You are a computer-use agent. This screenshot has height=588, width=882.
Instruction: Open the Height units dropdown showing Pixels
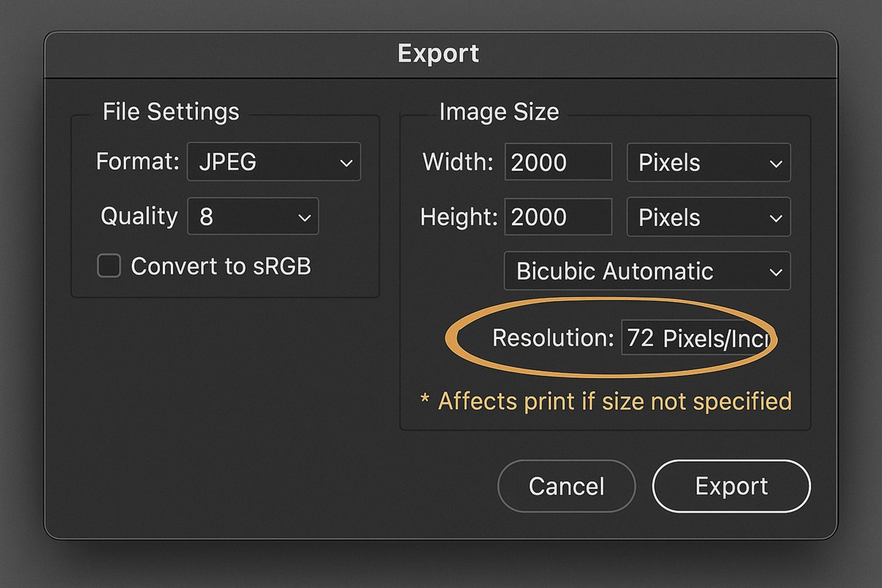pyautogui.click(x=708, y=217)
